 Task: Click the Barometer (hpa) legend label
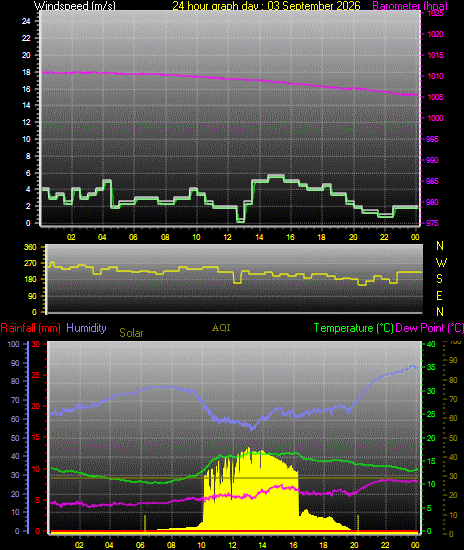[x=410, y=6]
